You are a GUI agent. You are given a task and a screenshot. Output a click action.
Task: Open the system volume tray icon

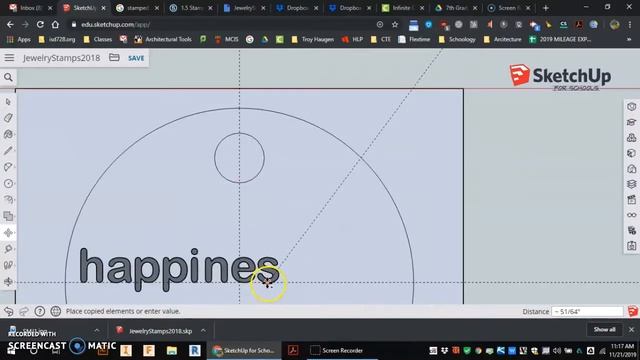[x=557, y=351]
